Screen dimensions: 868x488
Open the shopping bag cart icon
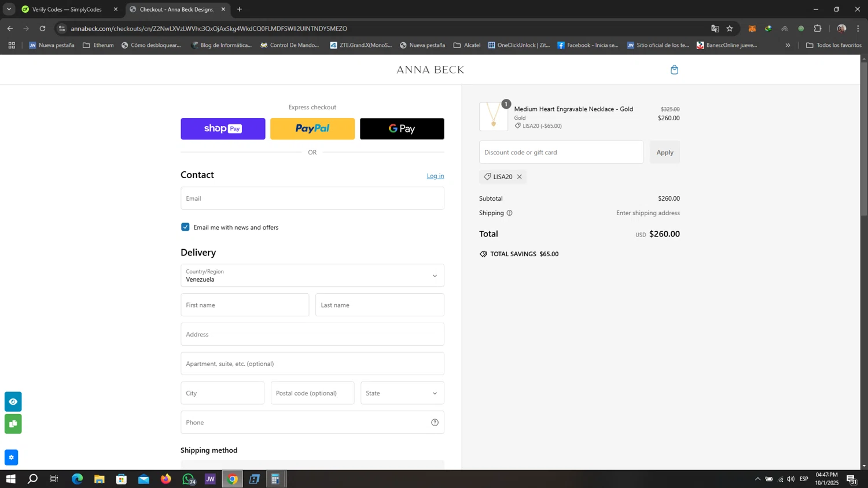click(674, 70)
